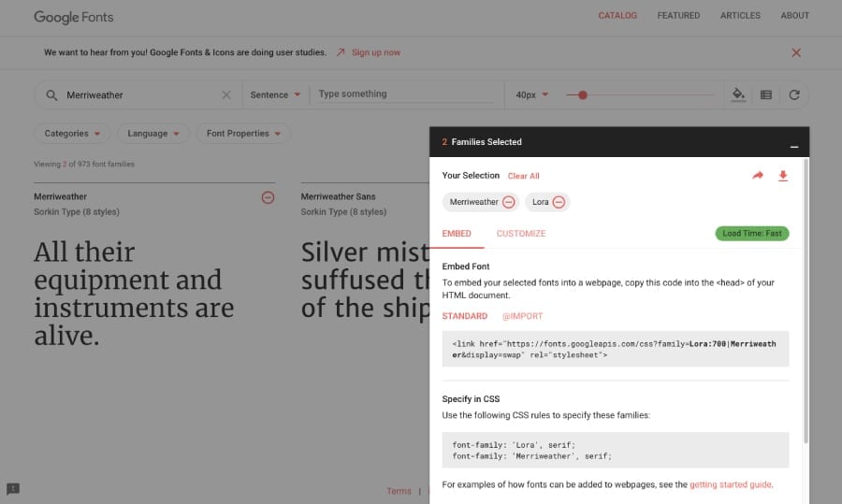Expand the Categories filter dropdown
The image size is (842, 504).
pos(72,134)
